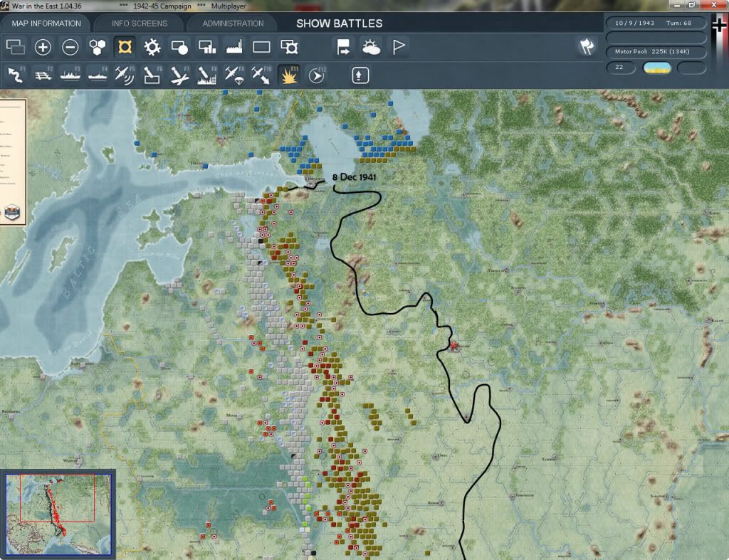Click the outlined pennant flag icon
The height and width of the screenshot is (560, 729).
[x=399, y=47]
